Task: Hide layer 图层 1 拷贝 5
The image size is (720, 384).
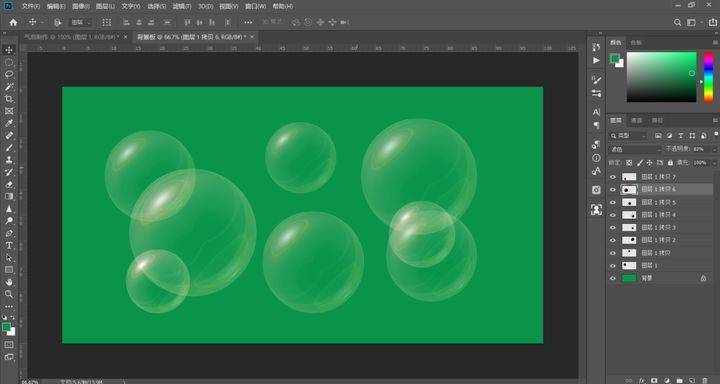Action: point(613,202)
